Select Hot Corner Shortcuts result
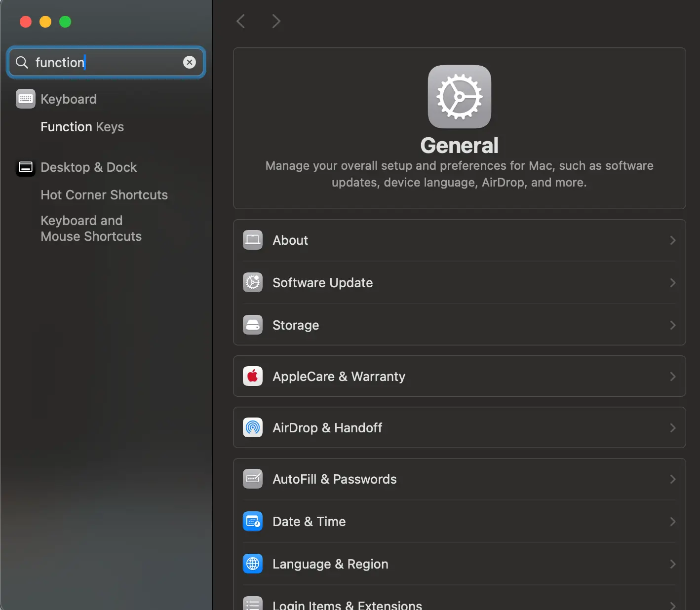 point(104,195)
